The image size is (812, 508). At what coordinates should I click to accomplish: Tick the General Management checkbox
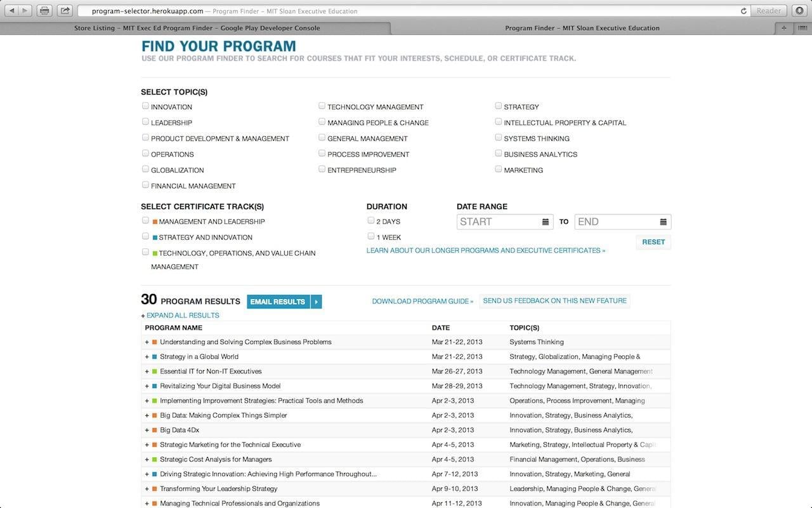coord(322,138)
